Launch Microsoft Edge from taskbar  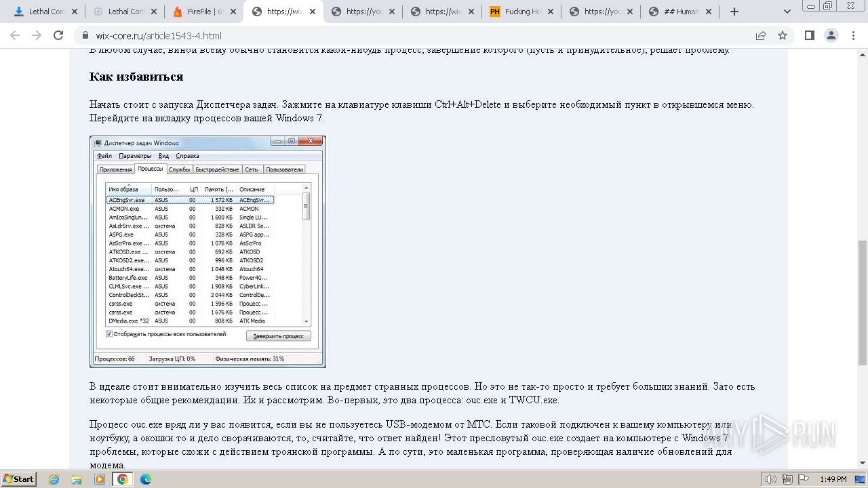[x=146, y=479]
